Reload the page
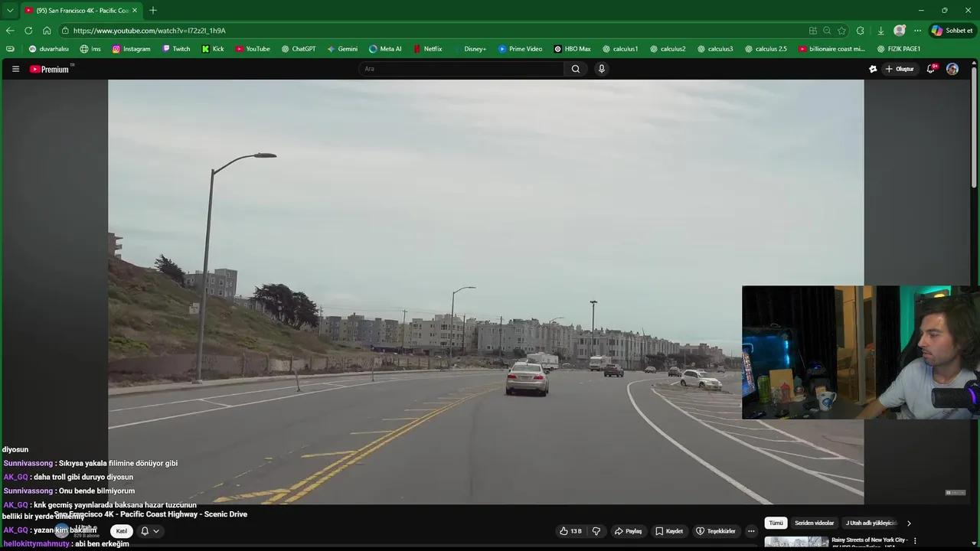Screen dimensions: 980x551 tap(28, 31)
